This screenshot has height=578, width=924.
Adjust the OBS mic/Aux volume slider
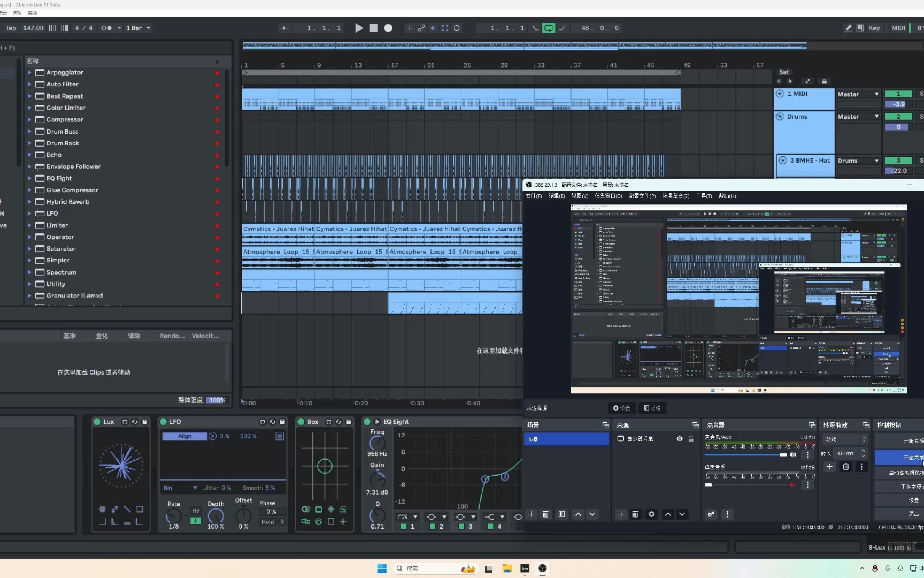pos(746,454)
